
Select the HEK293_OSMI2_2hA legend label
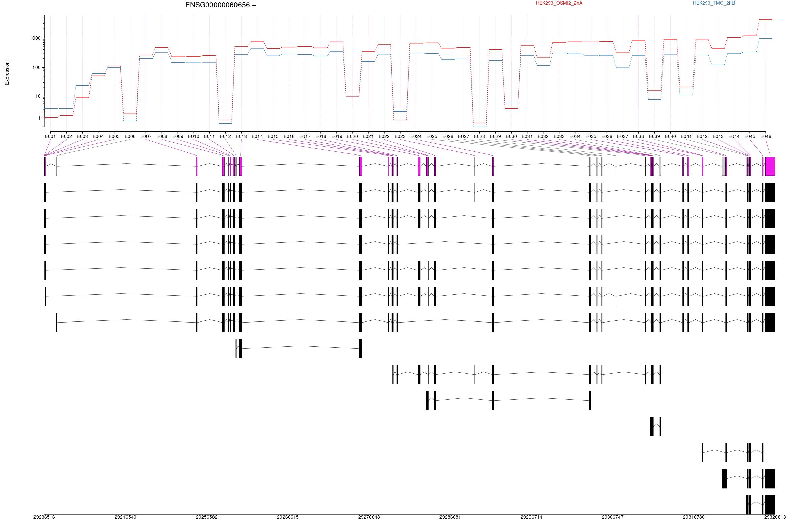click(x=559, y=3)
